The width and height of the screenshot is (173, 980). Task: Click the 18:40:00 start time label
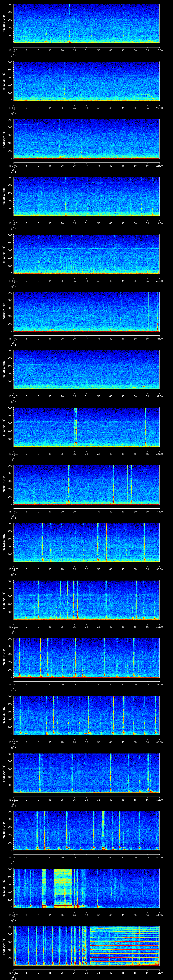point(14,915)
